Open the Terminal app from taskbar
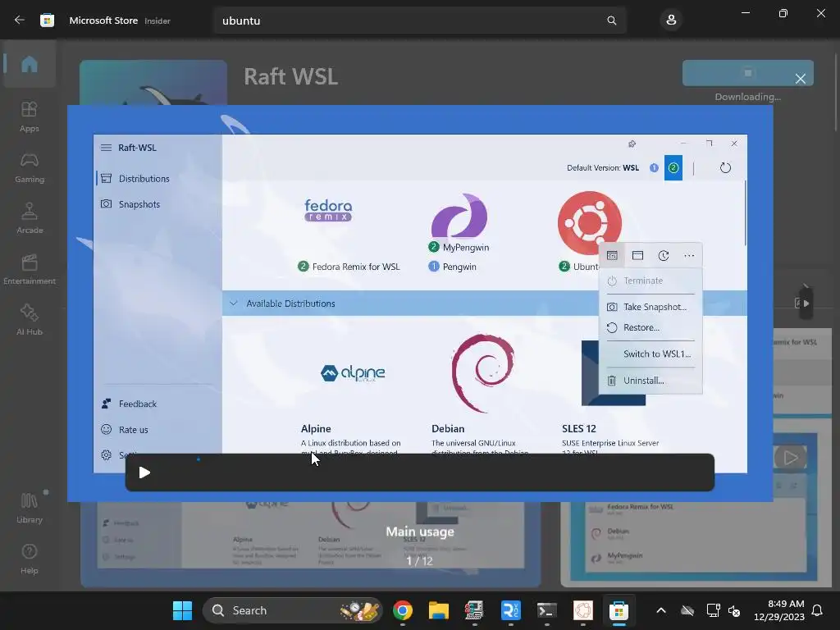The width and height of the screenshot is (840, 630). click(x=546, y=610)
